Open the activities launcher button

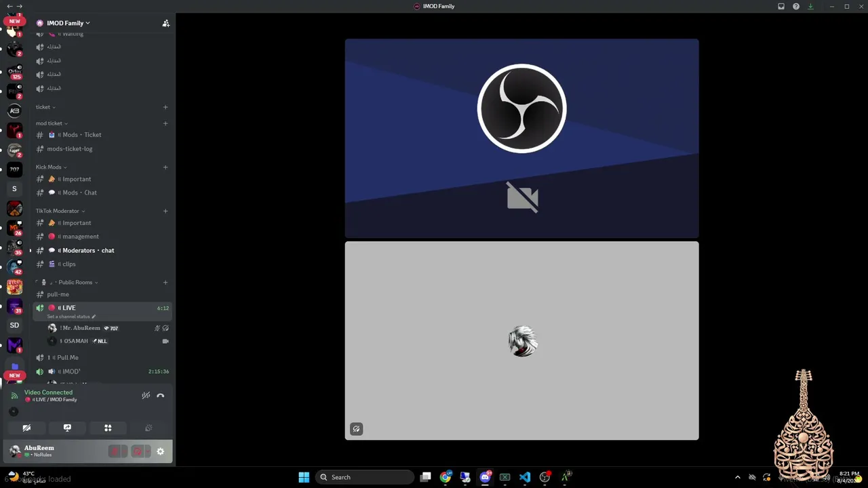pos(108,428)
